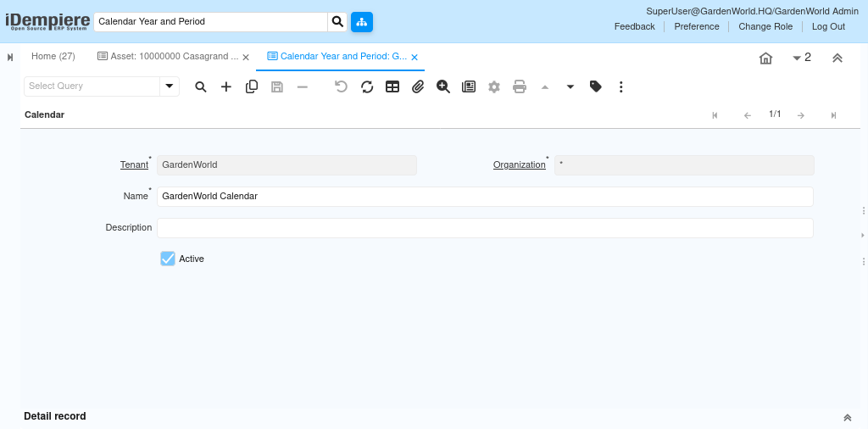
Task: Click the Copy Record icon
Action: click(252, 86)
